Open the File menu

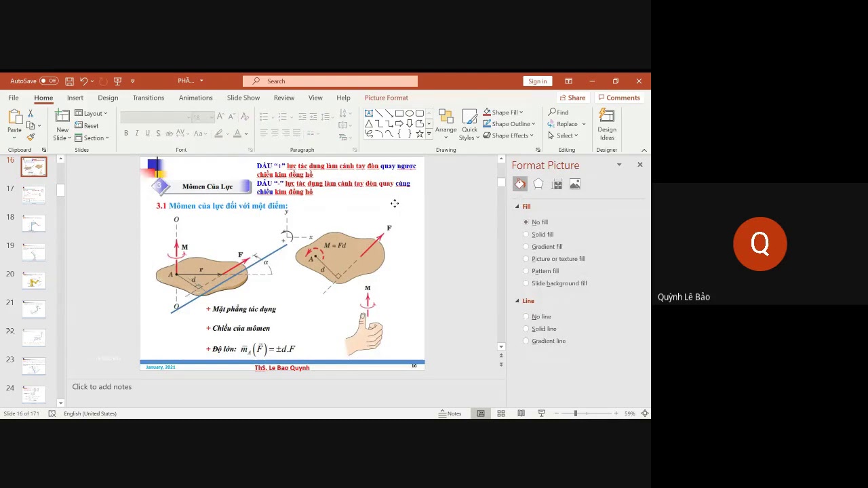point(14,98)
